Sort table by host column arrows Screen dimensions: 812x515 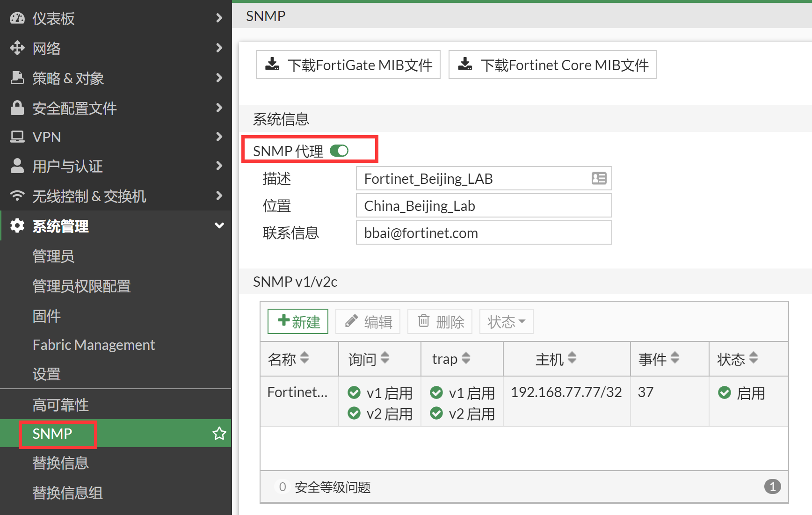coord(572,358)
